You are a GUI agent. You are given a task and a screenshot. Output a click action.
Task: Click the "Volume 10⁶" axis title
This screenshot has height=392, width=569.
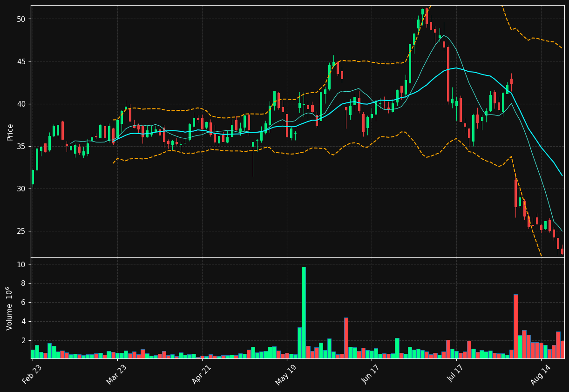[9, 308]
